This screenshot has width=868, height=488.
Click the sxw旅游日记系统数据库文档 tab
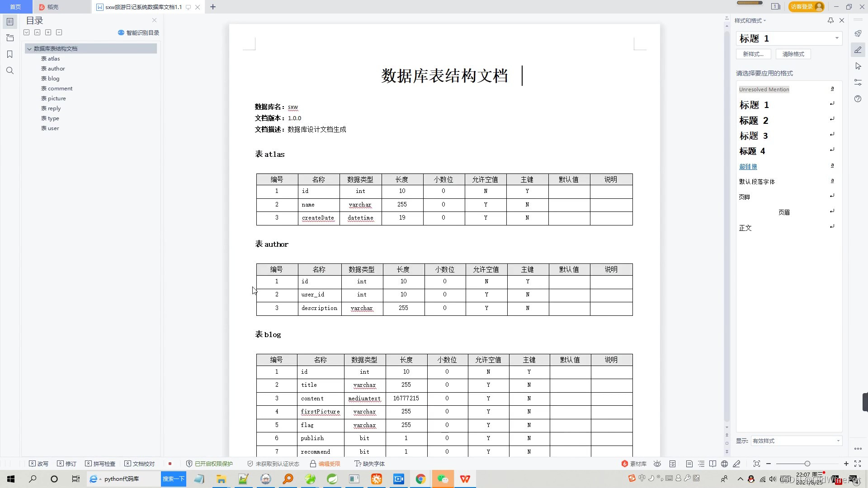pyautogui.click(x=143, y=7)
